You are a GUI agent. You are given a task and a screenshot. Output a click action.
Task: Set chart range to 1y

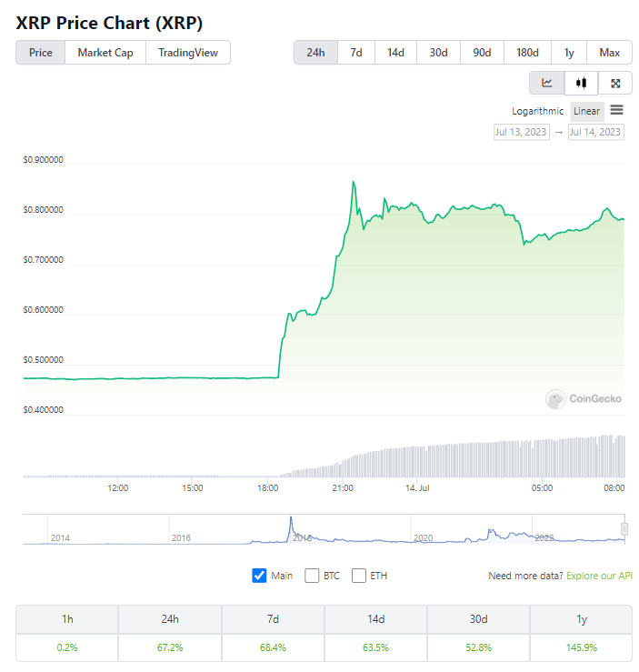point(569,53)
